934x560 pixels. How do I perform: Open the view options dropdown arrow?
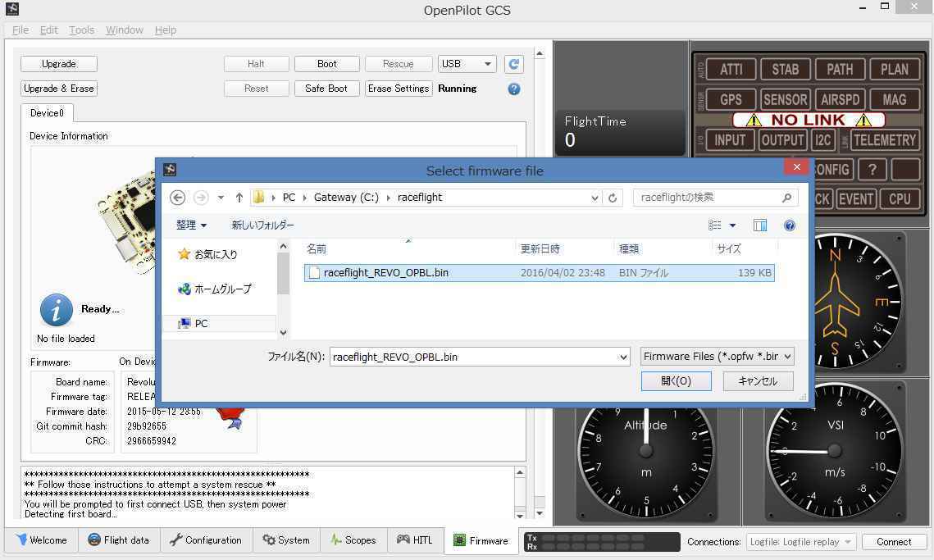click(x=732, y=225)
